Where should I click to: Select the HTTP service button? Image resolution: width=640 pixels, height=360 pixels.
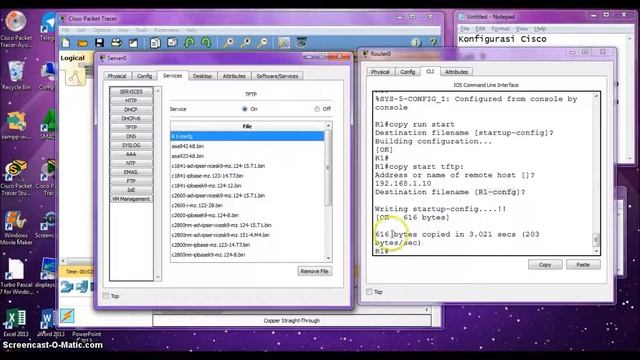pyautogui.click(x=131, y=100)
